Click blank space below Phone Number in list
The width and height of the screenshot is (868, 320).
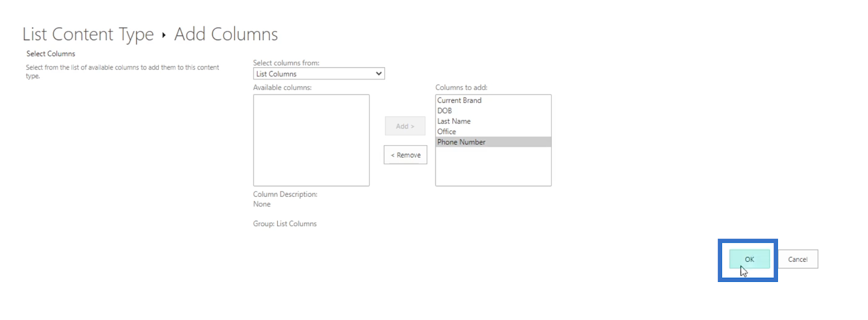coord(493,166)
